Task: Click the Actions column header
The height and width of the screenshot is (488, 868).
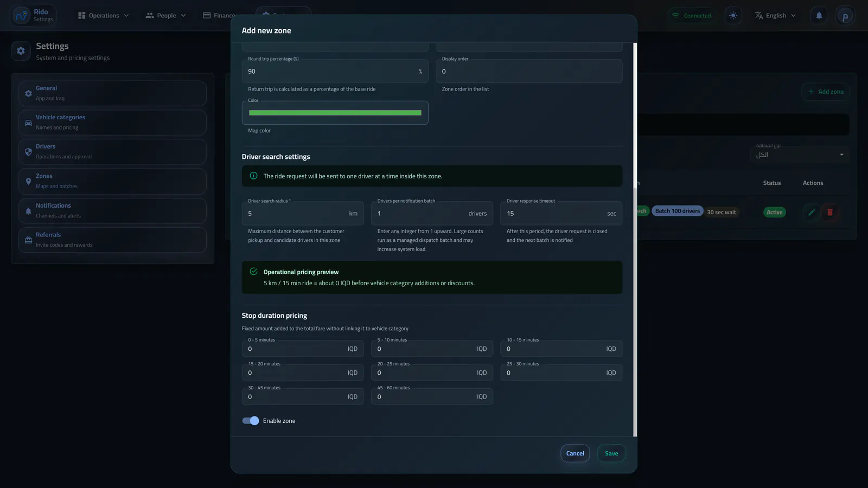Action: (813, 183)
